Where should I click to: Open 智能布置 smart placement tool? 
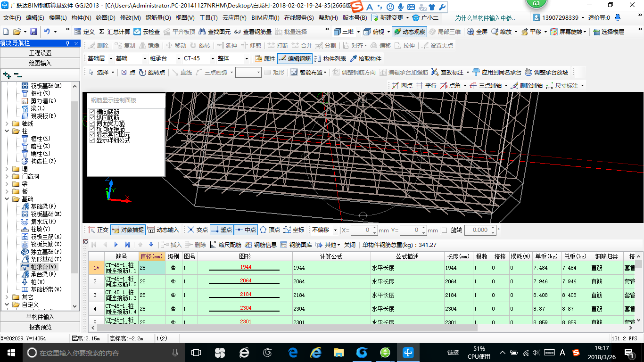pyautogui.click(x=309, y=72)
